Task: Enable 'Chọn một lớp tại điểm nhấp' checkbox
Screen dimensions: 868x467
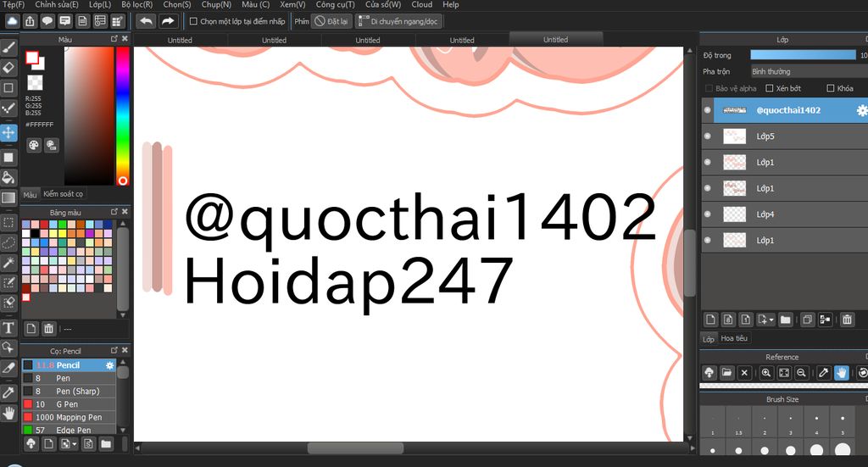Action: coord(193,21)
